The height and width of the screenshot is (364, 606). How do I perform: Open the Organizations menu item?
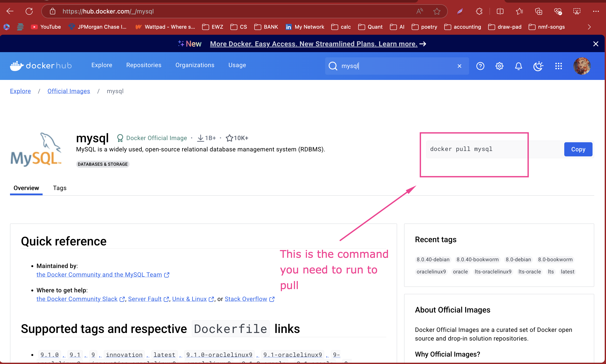click(195, 65)
